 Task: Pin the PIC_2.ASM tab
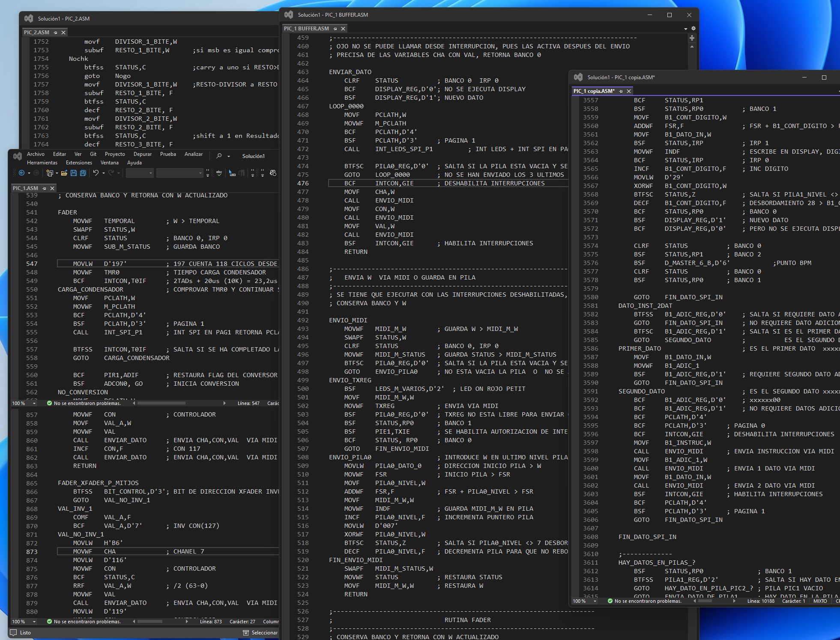pos(55,33)
